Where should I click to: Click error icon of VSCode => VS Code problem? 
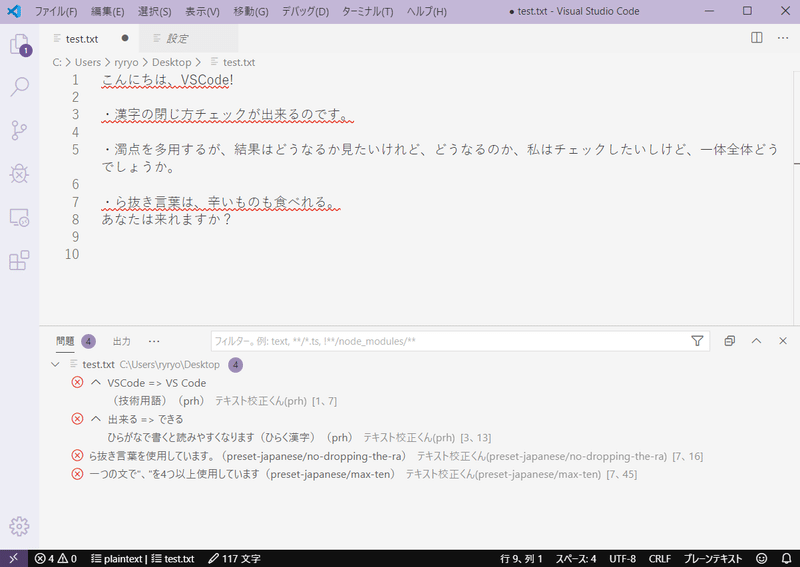pos(77,382)
